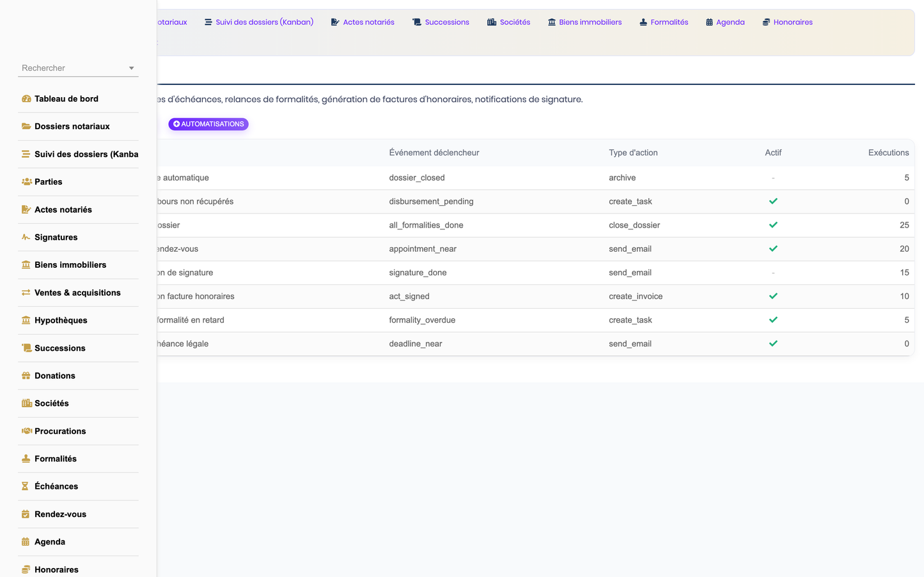Click the Donations gift icon

26,376
